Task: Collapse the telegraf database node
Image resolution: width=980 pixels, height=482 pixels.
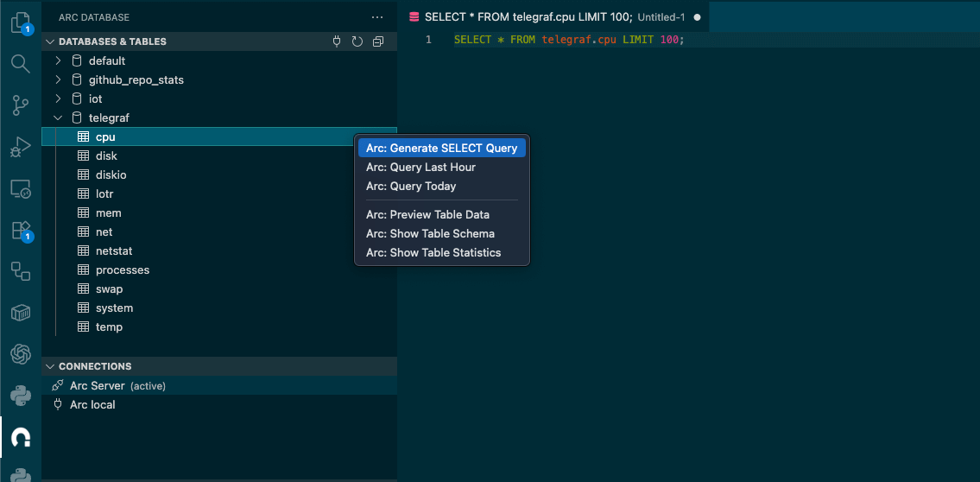Action: tap(58, 117)
